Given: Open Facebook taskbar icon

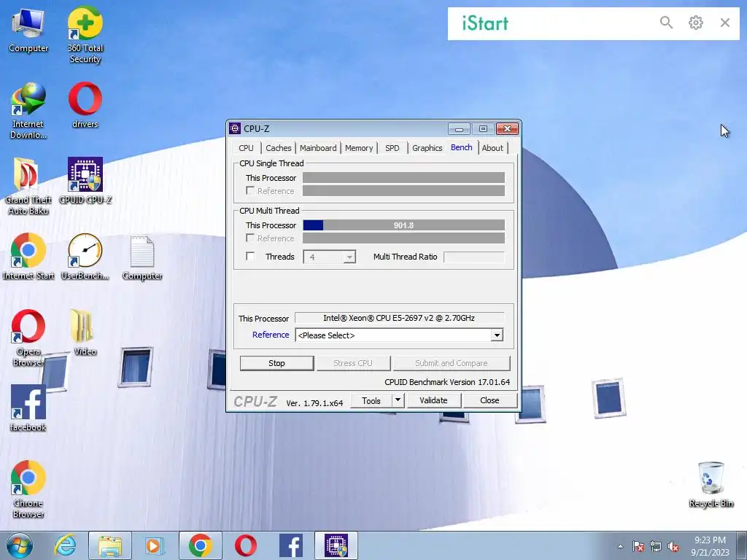Looking at the screenshot, I should (290, 545).
